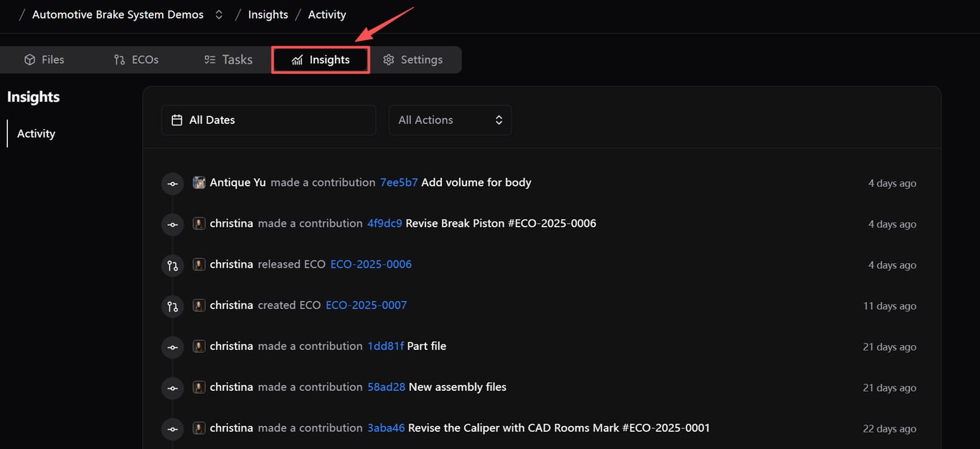This screenshot has width=980, height=449.
Task: Click christina's avatar on New assembly files row
Action: 199,387
